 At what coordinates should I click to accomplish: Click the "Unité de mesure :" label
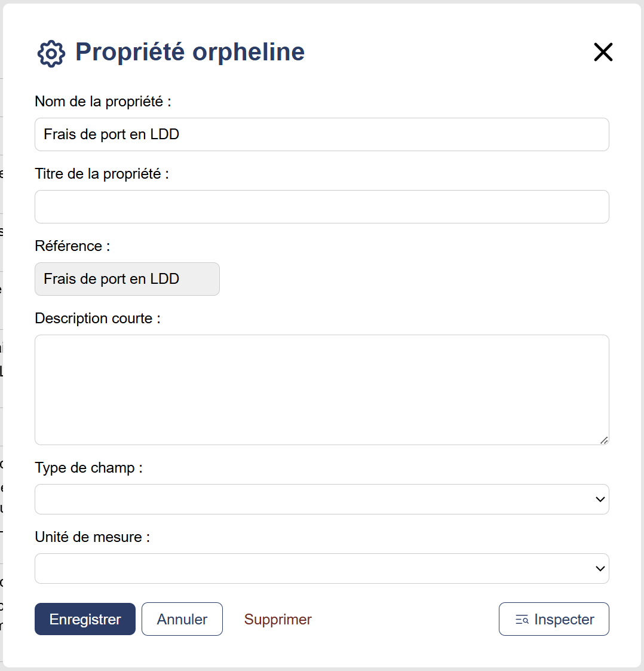pyautogui.click(x=92, y=537)
